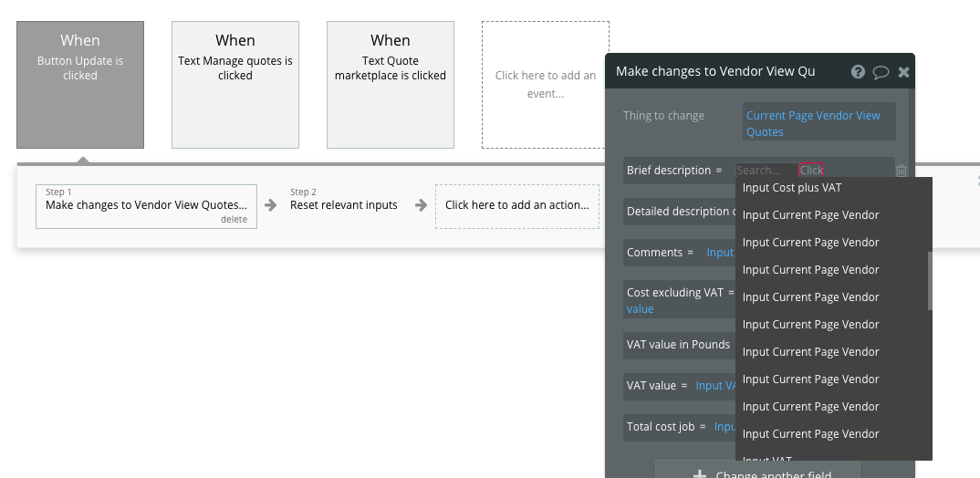Select the Button Update is clicked event
The height and width of the screenshot is (478, 980).
tap(80, 84)
